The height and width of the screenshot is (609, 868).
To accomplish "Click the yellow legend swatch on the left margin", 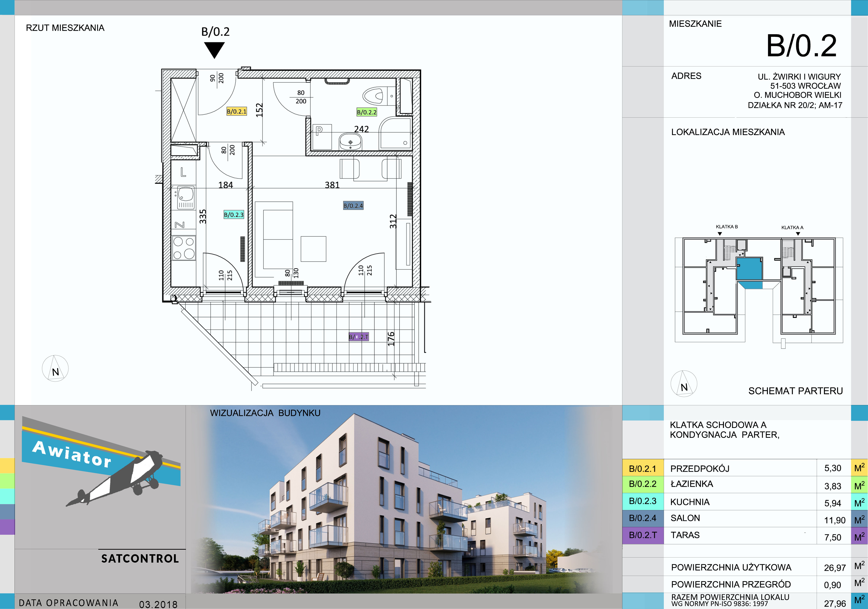I will [x=7, y=465].
